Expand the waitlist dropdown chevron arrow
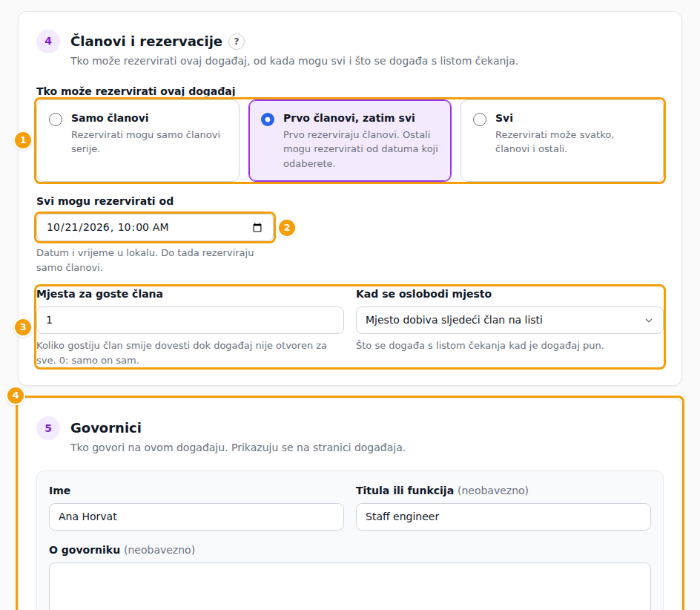The width and height of the screenshot is (700, 610). click(x=649, y=321)
